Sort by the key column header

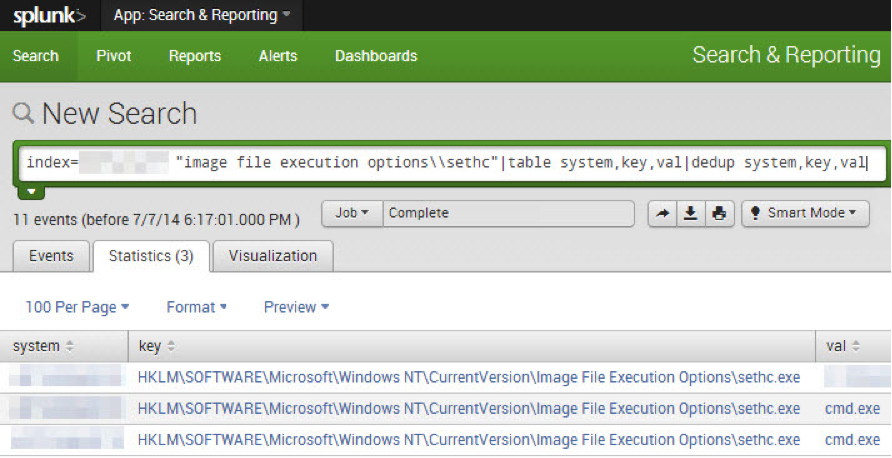(472, 346)
